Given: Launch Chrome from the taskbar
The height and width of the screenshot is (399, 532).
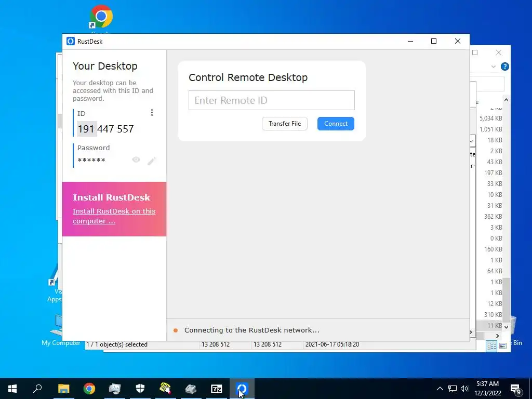Looking at the screenshot, I should tap(89, 389).
